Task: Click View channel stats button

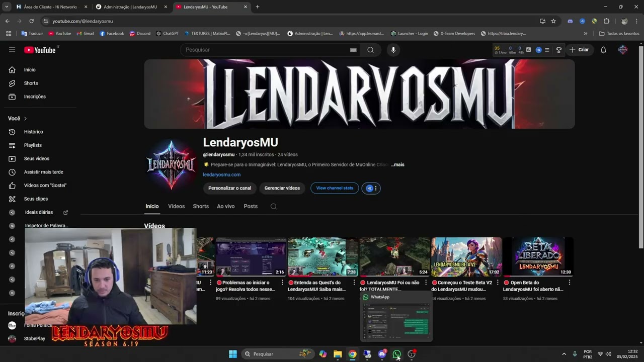Action: click(x=335, y=188)
